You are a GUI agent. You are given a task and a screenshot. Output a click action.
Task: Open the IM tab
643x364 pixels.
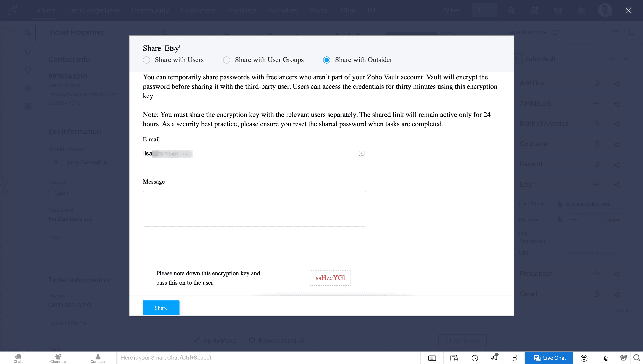(371, 10)
